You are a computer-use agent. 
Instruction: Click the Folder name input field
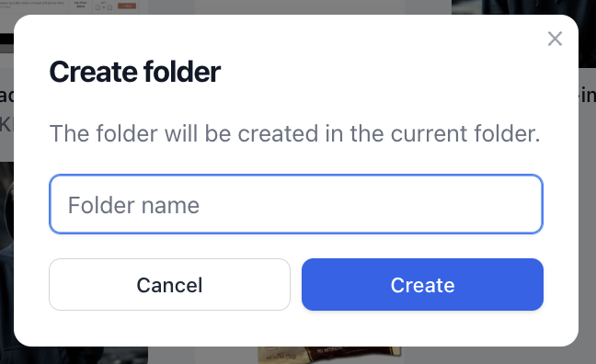point(296,204)
